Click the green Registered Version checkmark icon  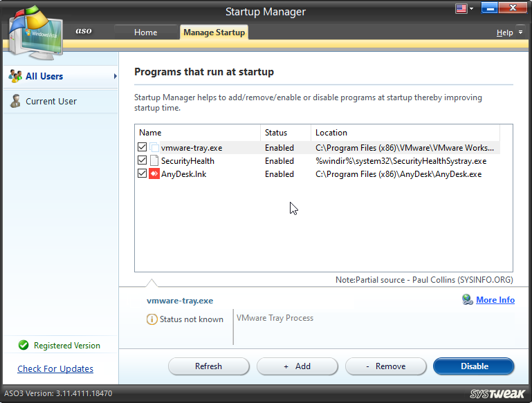tap(24, 345)
